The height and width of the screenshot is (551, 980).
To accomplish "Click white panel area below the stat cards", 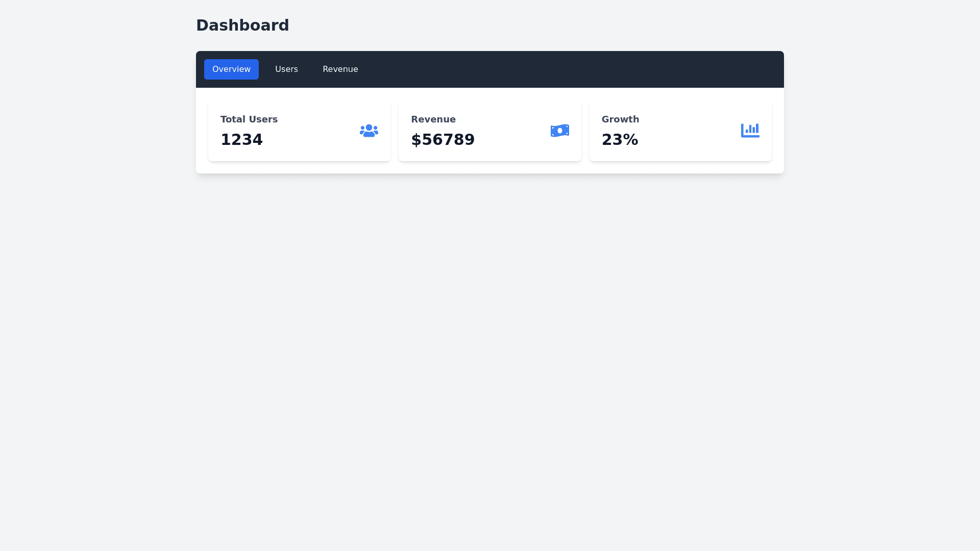I will point(490,168).
